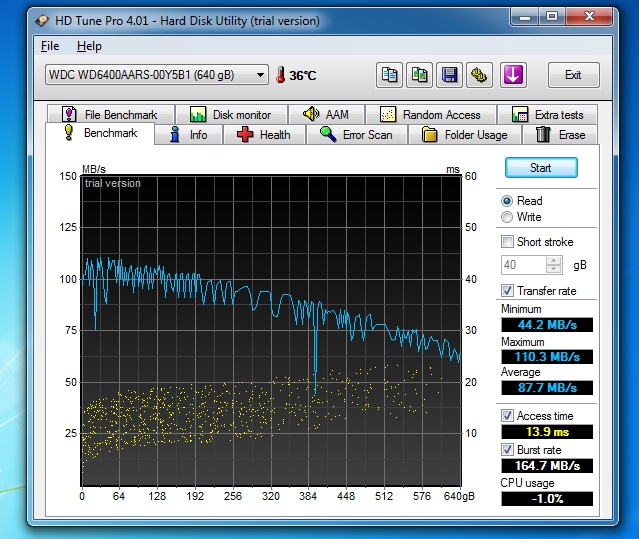The height and width of the screenshot is (539, 639).
Task: Click the Maximum 110.3 MB/s value
Action: coord(547,356)
